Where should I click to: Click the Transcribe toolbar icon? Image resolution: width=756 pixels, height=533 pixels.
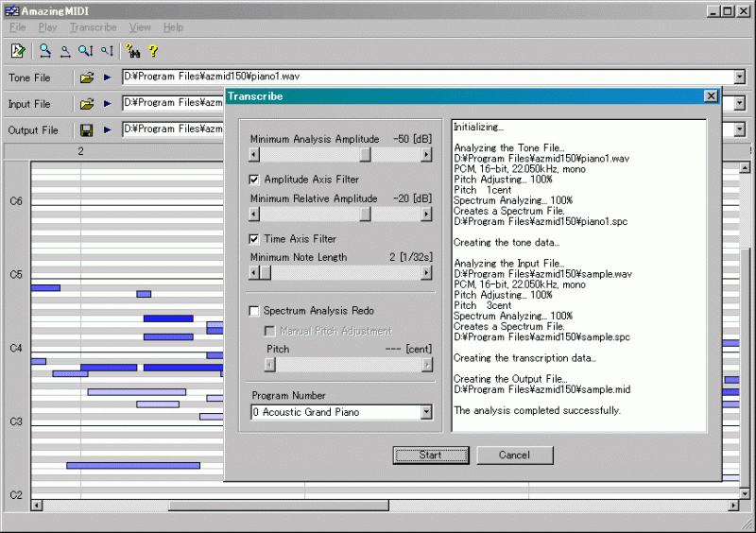click(18, 51)
